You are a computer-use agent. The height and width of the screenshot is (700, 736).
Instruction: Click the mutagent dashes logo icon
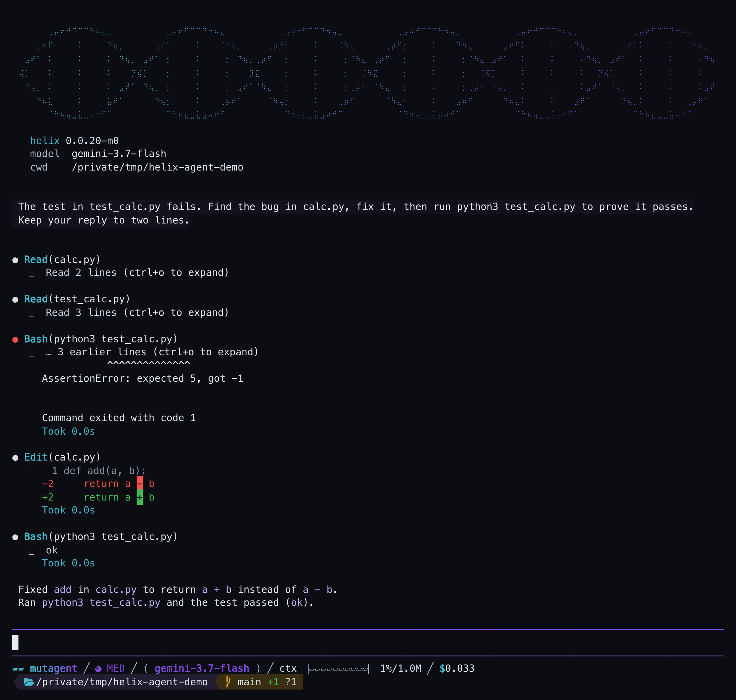18,669
